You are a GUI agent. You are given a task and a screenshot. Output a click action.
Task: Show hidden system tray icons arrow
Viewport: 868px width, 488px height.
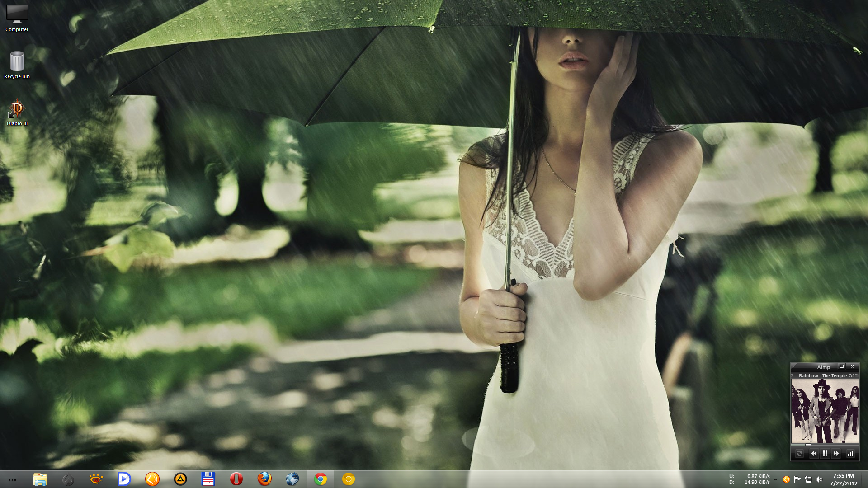click(776, 479)
